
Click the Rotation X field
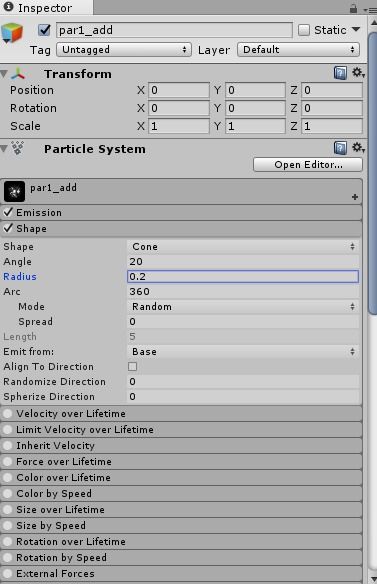pos(179,108)
